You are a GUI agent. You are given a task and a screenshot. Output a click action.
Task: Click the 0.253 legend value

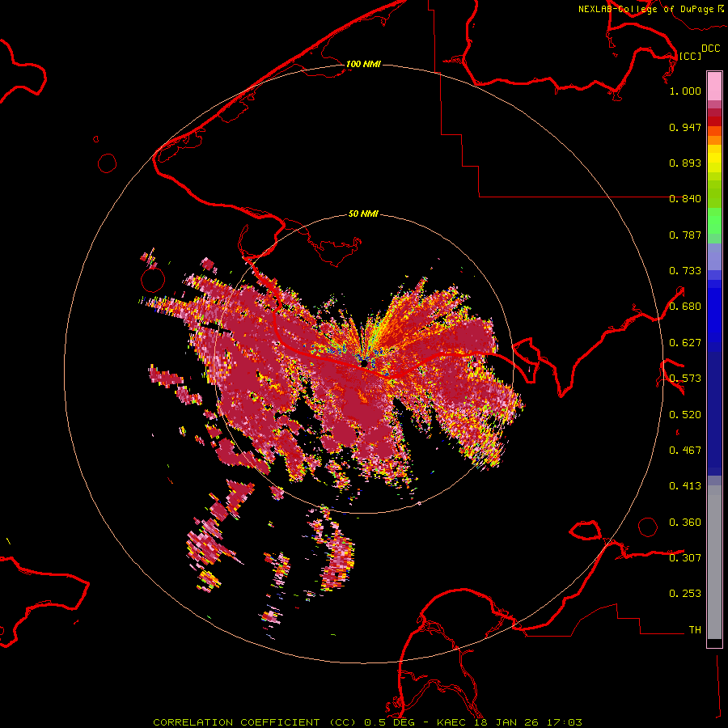(x=685, y=594)
